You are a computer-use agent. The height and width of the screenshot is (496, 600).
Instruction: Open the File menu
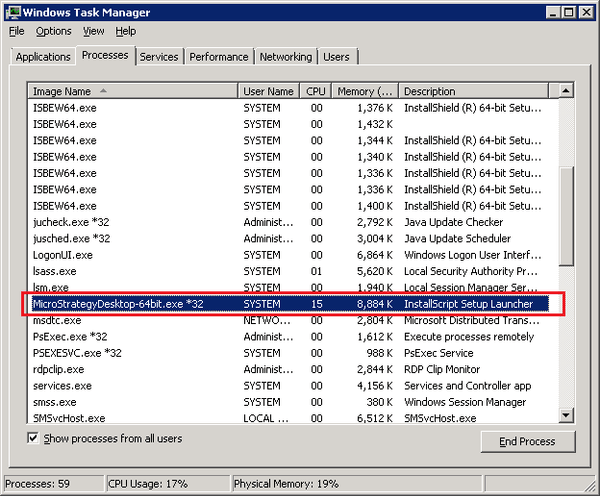[x=17, y=31]
